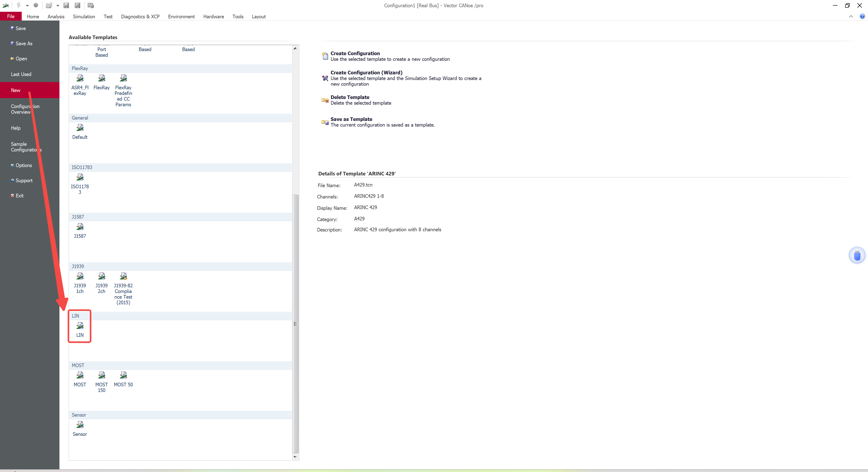868x472 pixels.
Task: Open dropdown arrow beside lightning start icon
Action: (27, 6)
